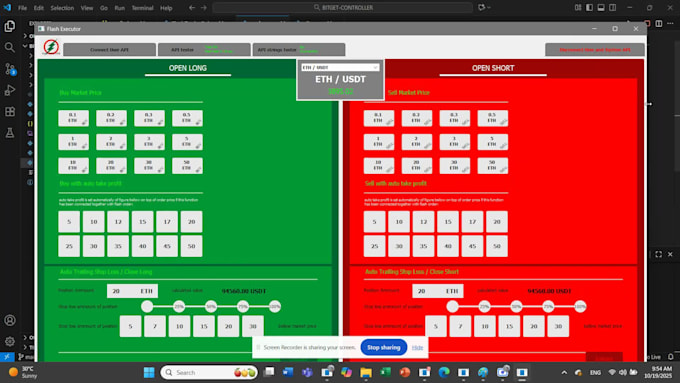
Task: Open VS Code Manage gear icon
Action: (10, 341)
